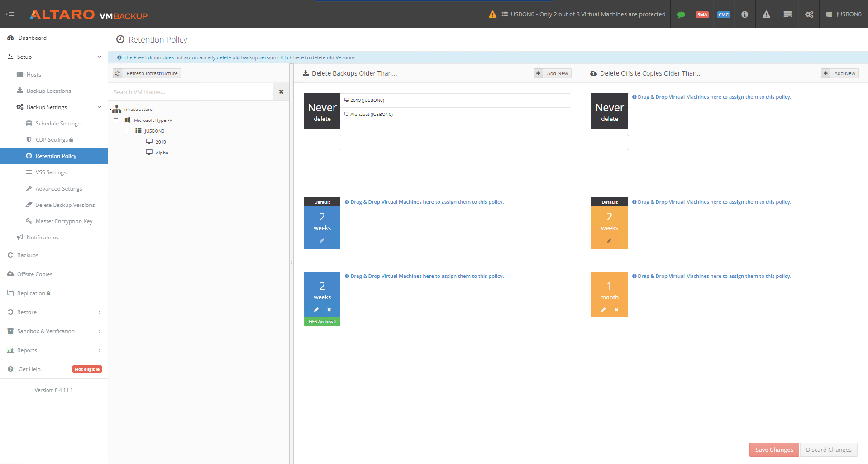868x464 pixels.
Task: Click the red SMA badge icon
Action: click(x=702, y=14)
